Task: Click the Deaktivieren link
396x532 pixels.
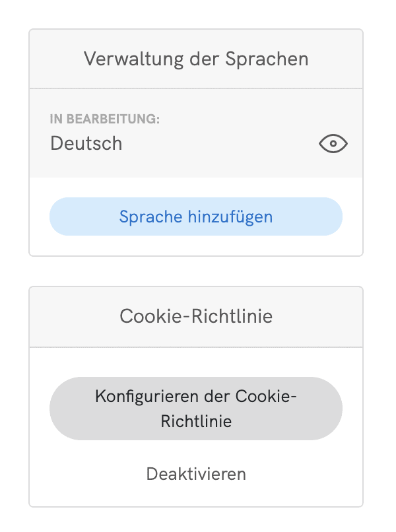Action: pyautogui.click(x=196, y=474)
